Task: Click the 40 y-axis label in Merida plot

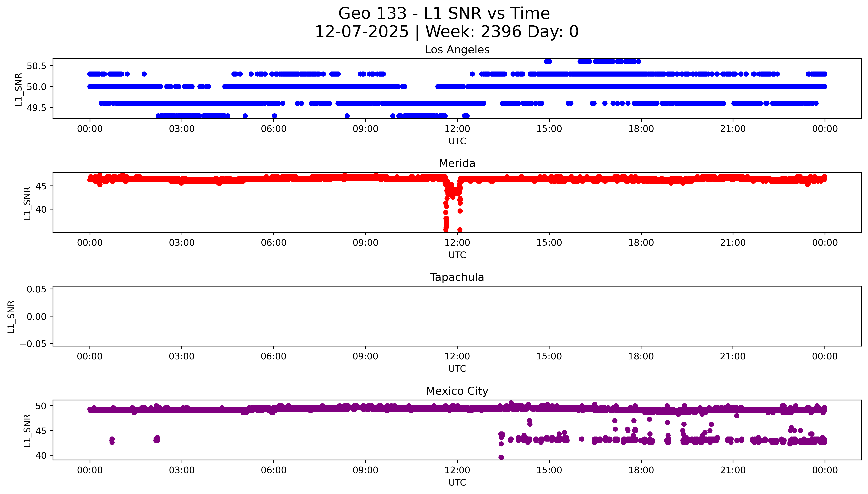Action: tap(41, 210)
